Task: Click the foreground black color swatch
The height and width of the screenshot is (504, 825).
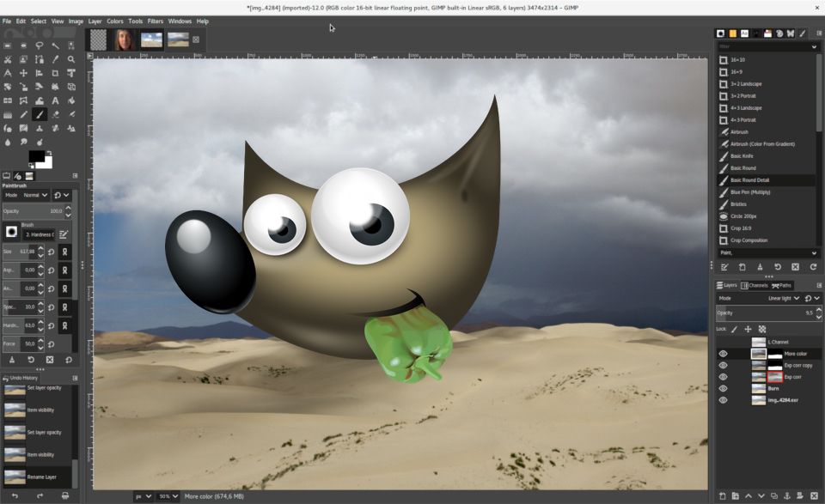Action: click(35, 156)
